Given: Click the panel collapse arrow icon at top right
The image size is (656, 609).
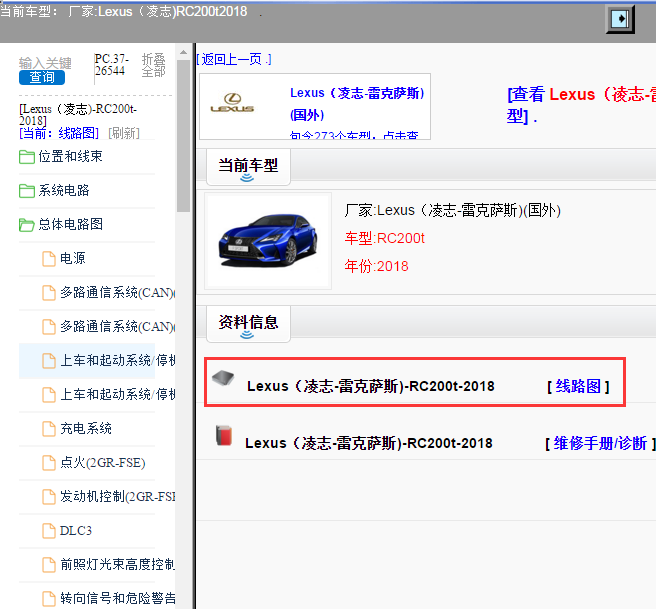Looking at the screenshot, I should (x=620, y=19).
